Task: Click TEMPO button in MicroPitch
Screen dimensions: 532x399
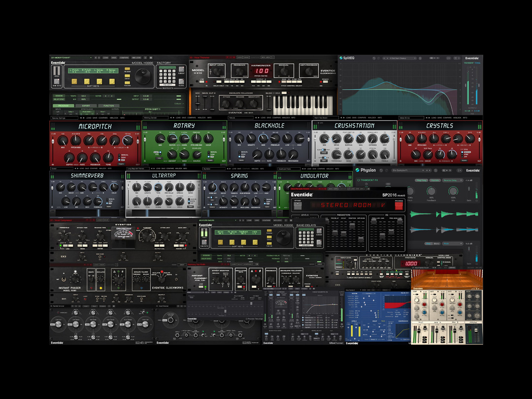Action: click(121, 164)
